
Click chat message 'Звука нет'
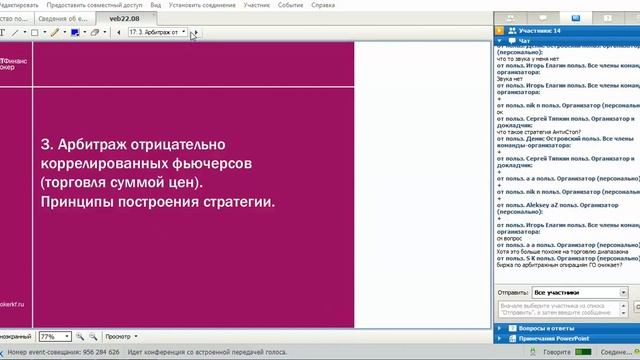509,79
